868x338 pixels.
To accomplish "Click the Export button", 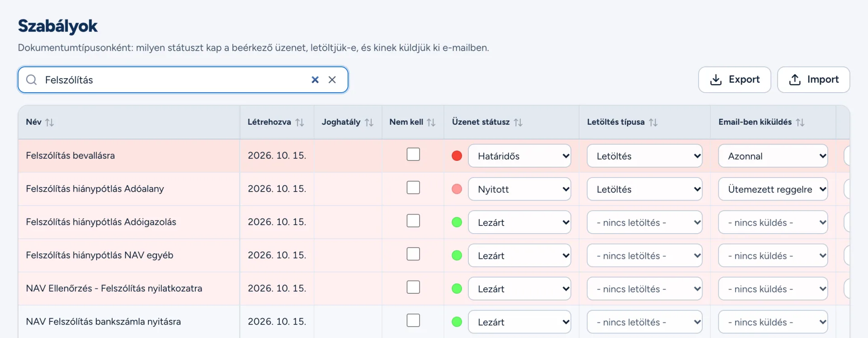I will 735,80.
